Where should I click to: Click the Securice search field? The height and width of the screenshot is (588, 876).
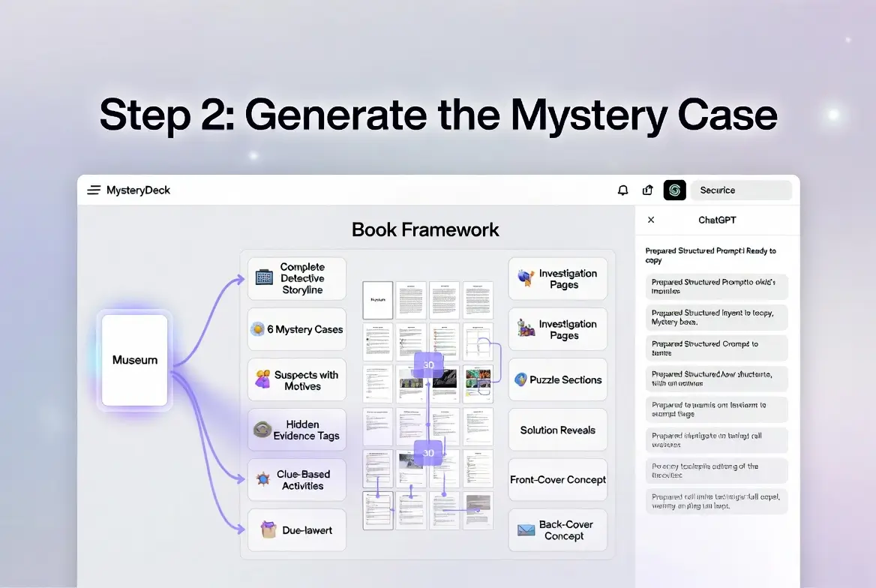point(741,190)
